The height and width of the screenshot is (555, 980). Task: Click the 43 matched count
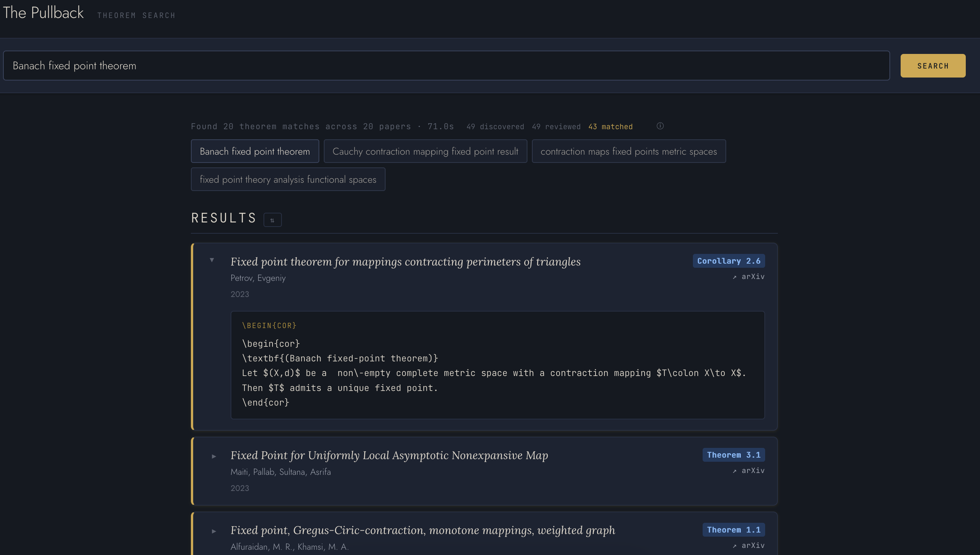click(x=610, y=127)
